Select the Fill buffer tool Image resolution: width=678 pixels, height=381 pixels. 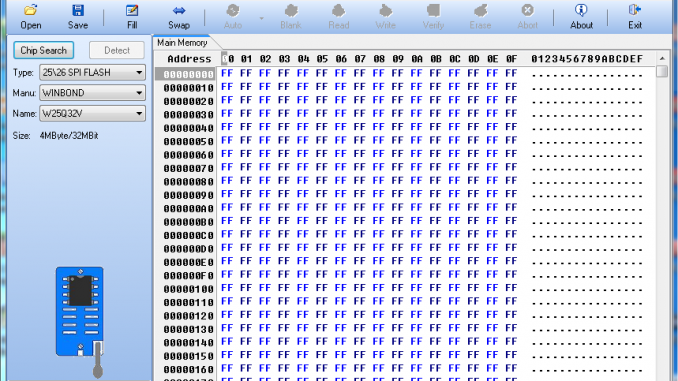point(132,17)
